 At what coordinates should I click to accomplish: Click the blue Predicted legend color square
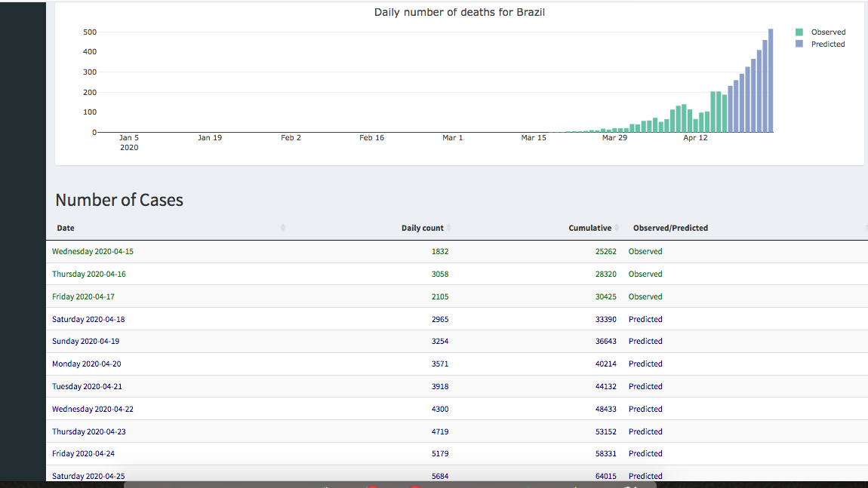tap(799, 45)
